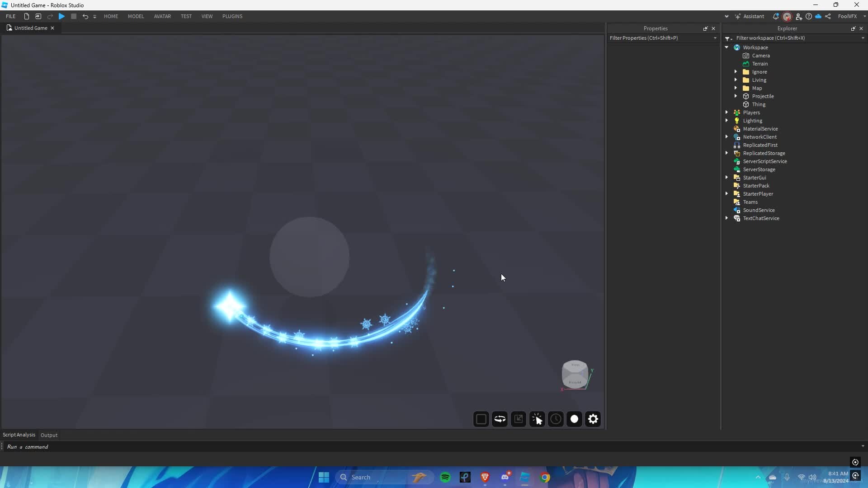This screenshot has height=488, width=868.
Task: Click the Undo arrow icon
Action: click(85, 16)
